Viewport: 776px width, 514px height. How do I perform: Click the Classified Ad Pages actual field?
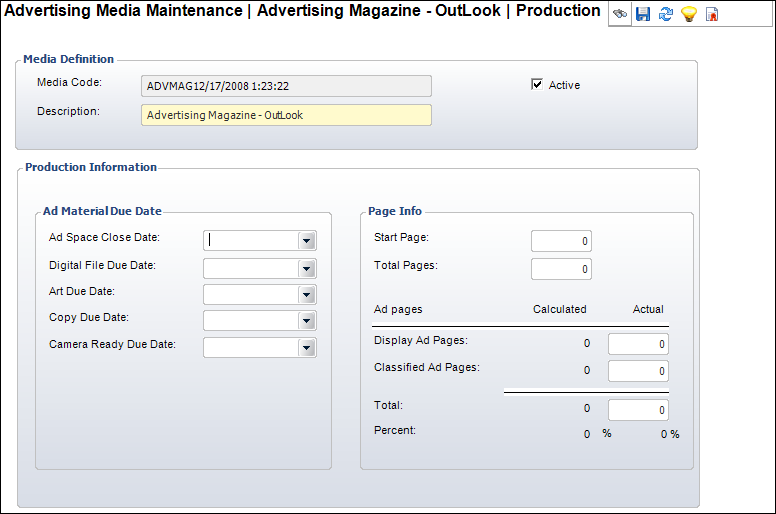[x=638, y=371]
